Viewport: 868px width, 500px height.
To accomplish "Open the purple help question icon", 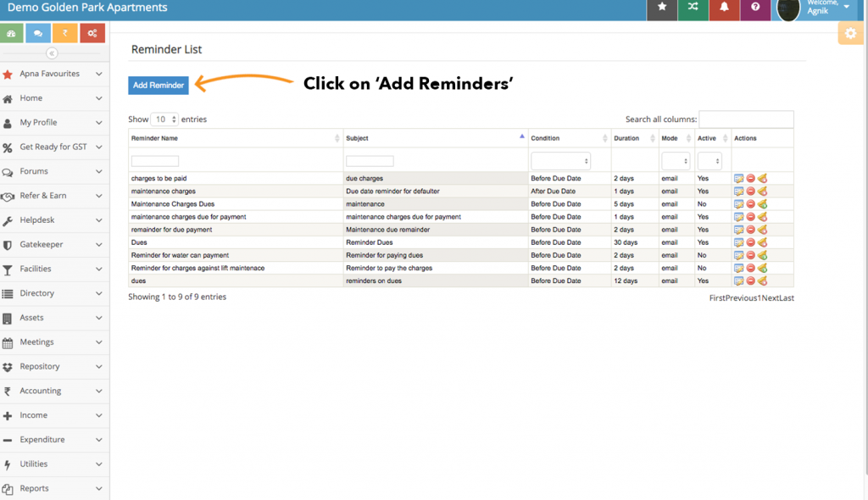I will [x=755, y=8].
